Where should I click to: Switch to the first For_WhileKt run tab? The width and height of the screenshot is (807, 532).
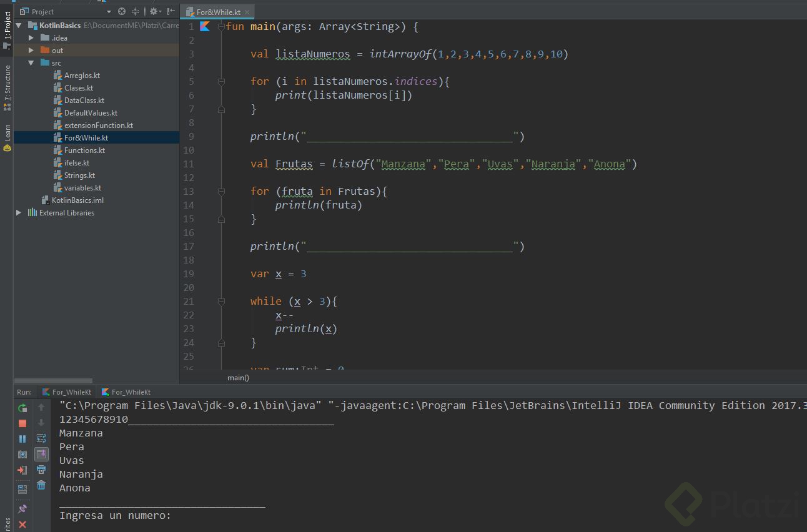66,392
